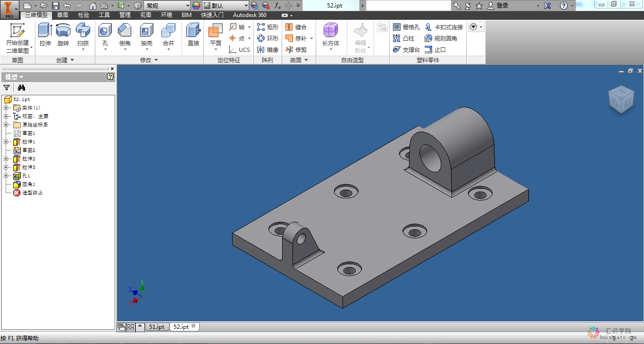The width and height of the screenshot is (644, 344).
Task: Switch to the 管理 ribbon tab
Action: coord(125,15)
